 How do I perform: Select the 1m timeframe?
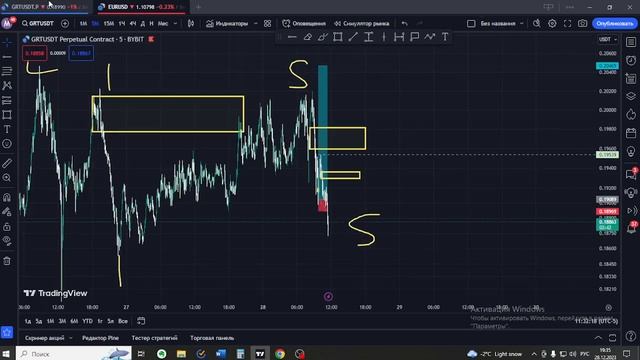(x=83, y=24)
